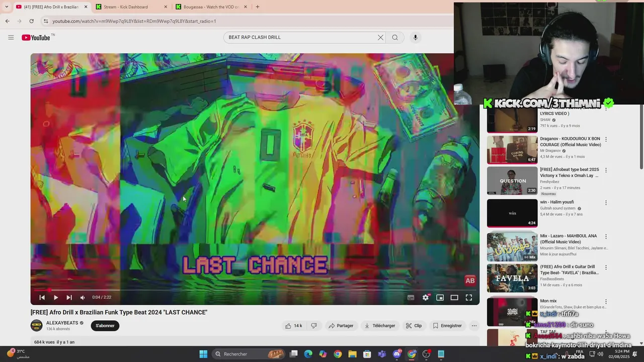Open the weather widget showing 31°C
644x362 pixels.
click(x=18, y=353)
